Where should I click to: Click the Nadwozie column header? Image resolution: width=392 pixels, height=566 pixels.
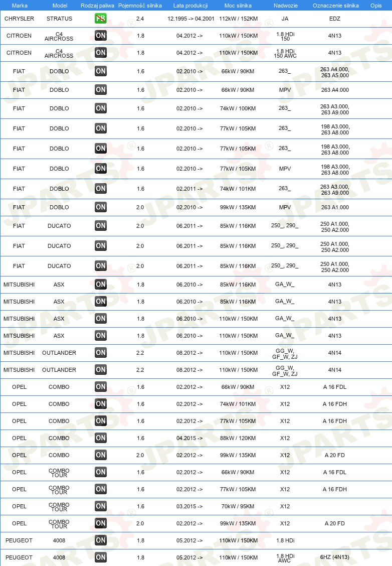pos(286,6)
